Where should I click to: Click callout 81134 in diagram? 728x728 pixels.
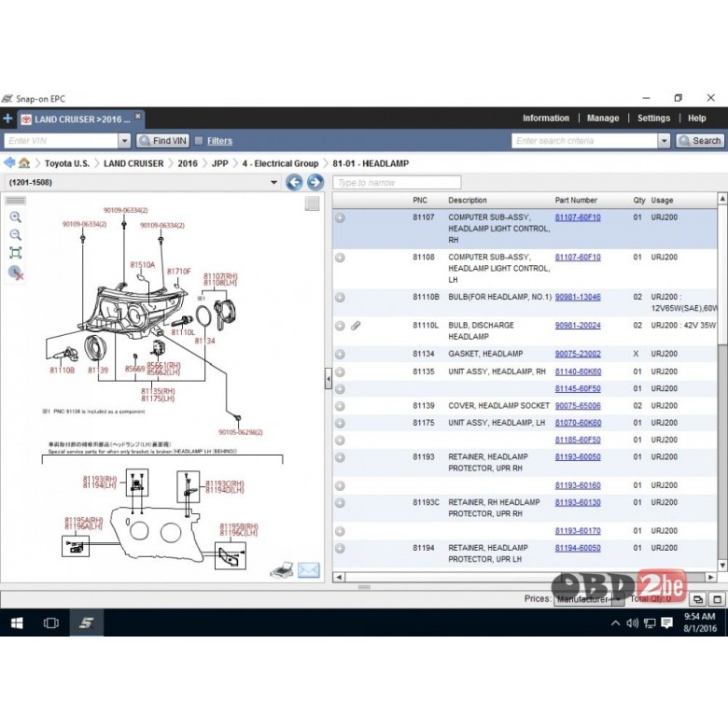(204, 341)
